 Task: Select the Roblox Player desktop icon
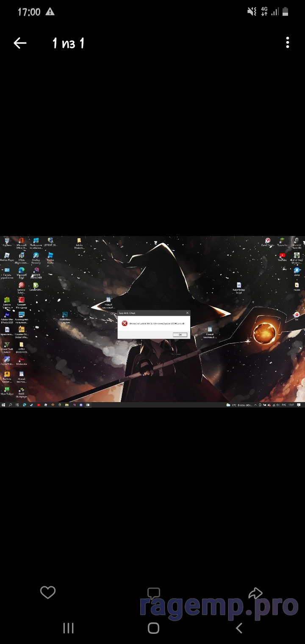coord(7,257)
